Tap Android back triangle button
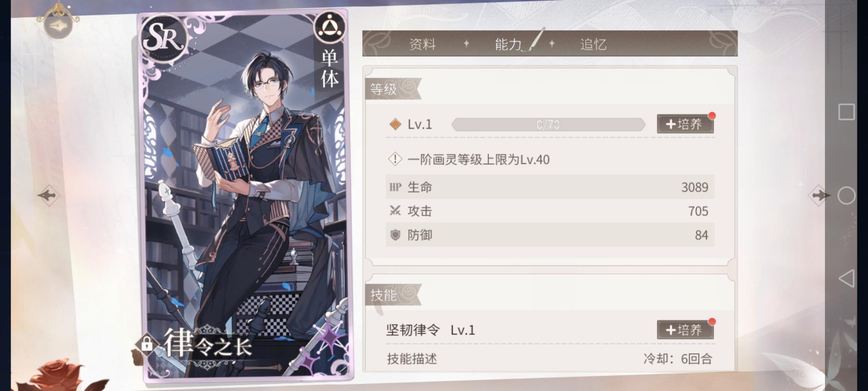Image resolution: width=868 pixels, height=391 pixels. tap(846, 278)
